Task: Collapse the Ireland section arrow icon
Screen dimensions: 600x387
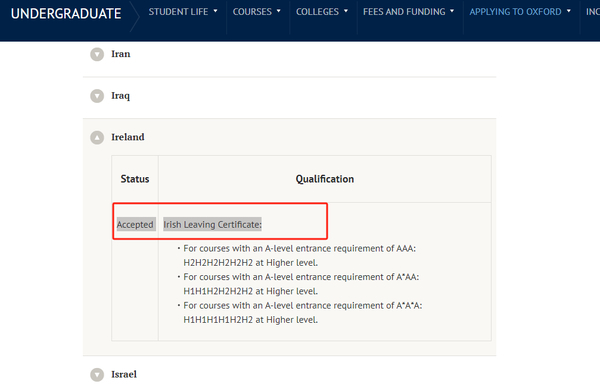Action: point(97,137)
